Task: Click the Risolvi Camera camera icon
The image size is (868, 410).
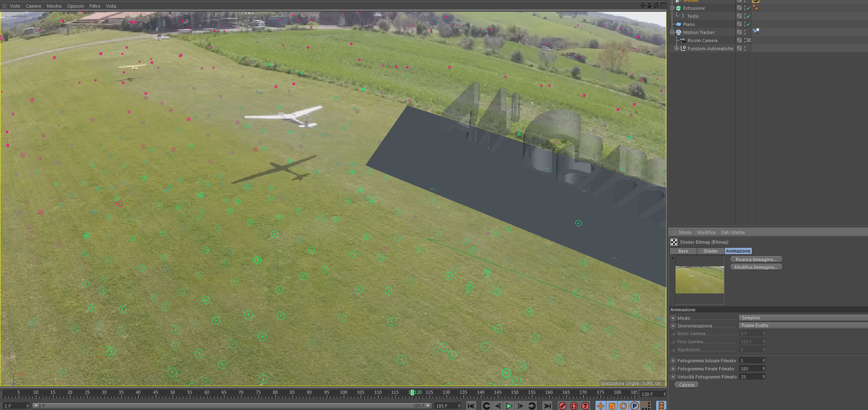Action: (x=683, y=40)
